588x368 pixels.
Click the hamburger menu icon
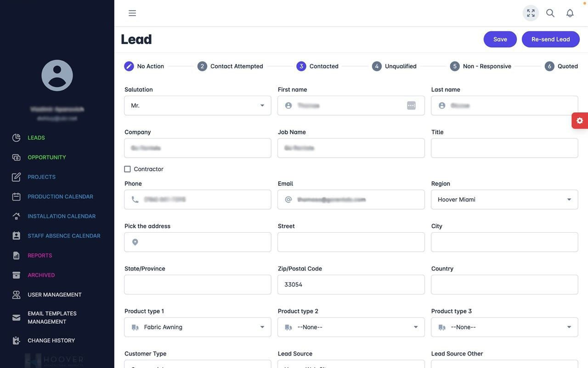[x=132, y=13]
